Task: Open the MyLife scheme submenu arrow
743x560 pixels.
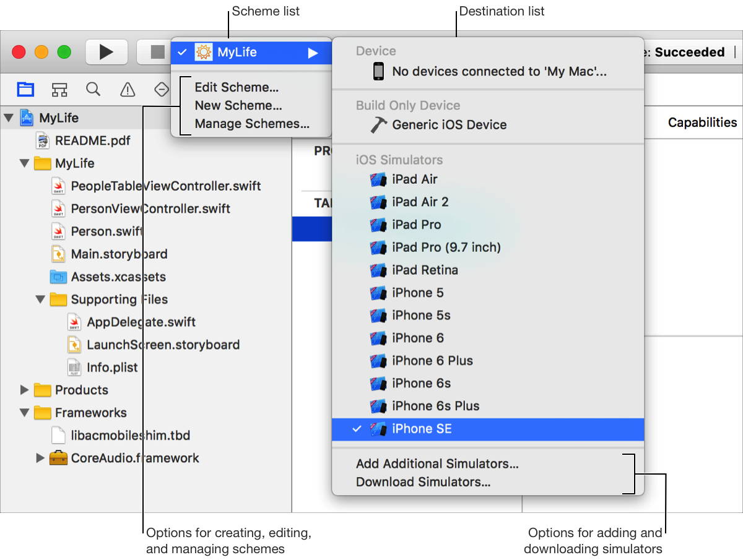Action: click(313, 53)
